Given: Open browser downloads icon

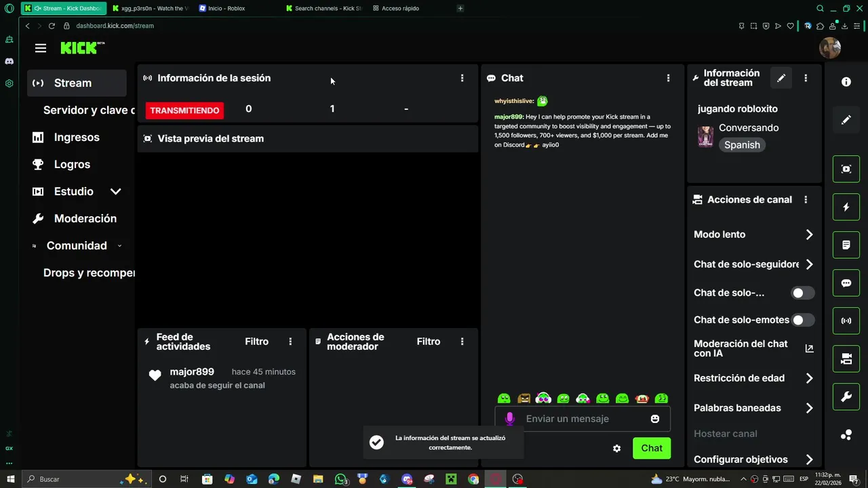Looking at the screenshot, I should (844, 26).
